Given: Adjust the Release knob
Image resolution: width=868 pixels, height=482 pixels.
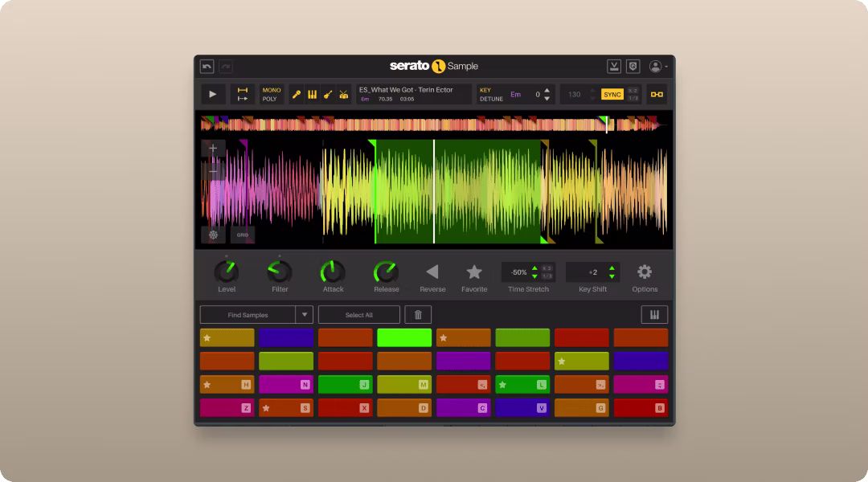Looking at the screenshot, I should click(x=386, y=272).
